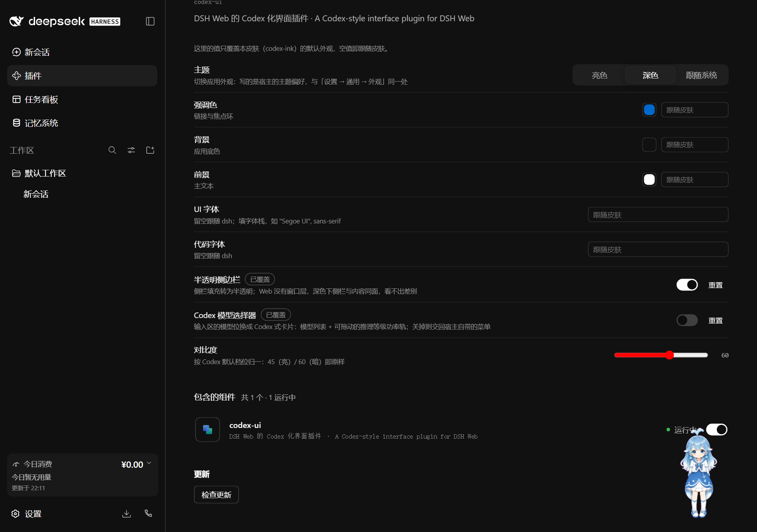Expand today's spending dropdown chevron
Image resolution: width=757 pixels, height=532 pixels.
[149, 463]
